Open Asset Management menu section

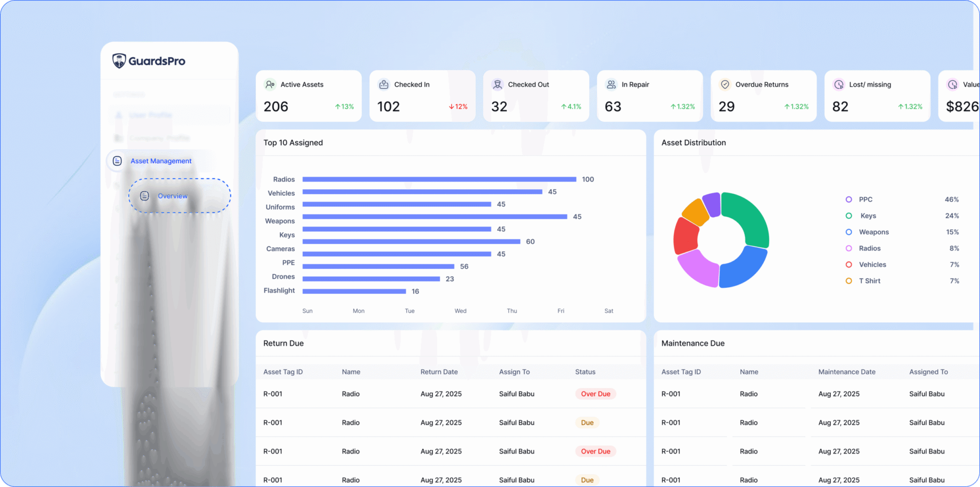[x=161, y=161]
